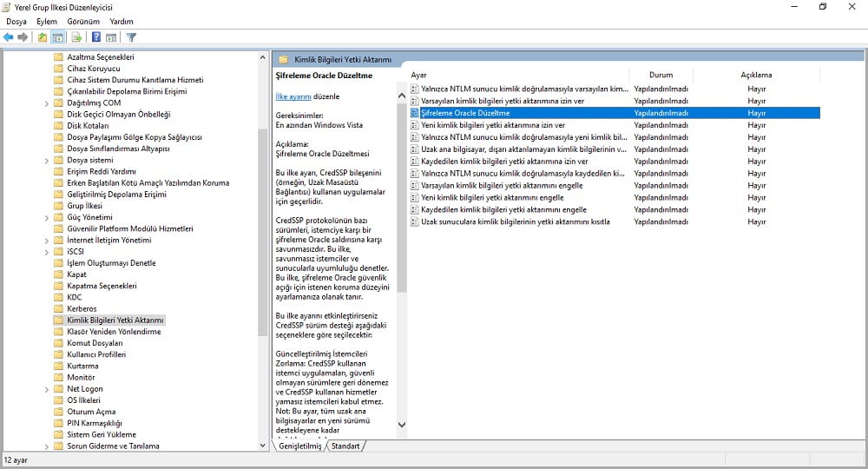Expand the Net Logon tree node
This screenshot has height=469, width=868.
tap(46, 389)
